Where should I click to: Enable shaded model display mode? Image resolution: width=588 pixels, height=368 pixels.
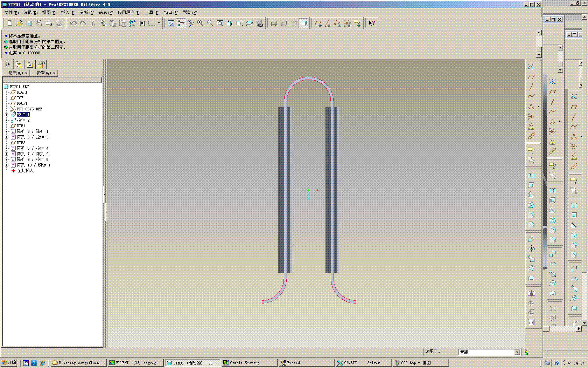click(x=303, y=23)
